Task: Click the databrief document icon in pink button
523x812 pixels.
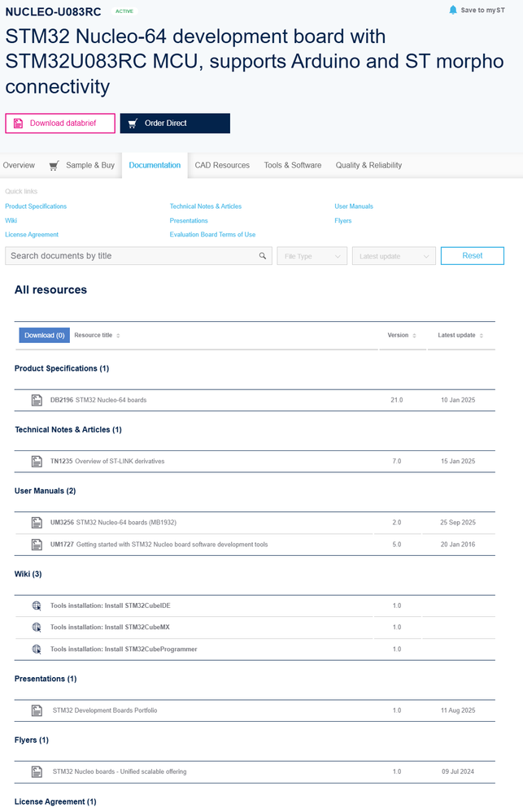Action: [x=18, y=124]
